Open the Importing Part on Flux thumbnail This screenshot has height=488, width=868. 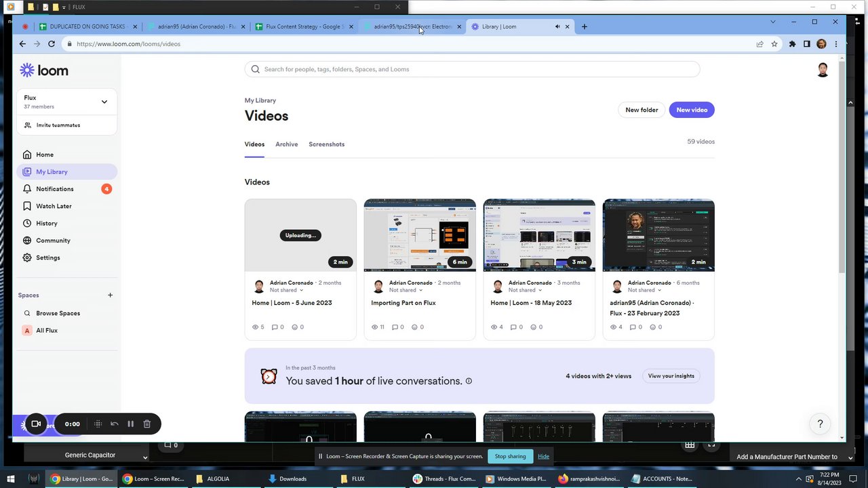click(420, 235)
